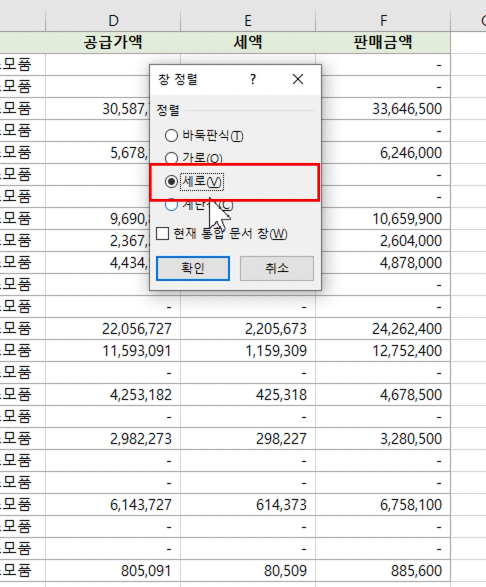Image resolution: width=486 pixels, height=587 pixels.
Task: Select cell with value 2,604,000
Action: [383, 241]
